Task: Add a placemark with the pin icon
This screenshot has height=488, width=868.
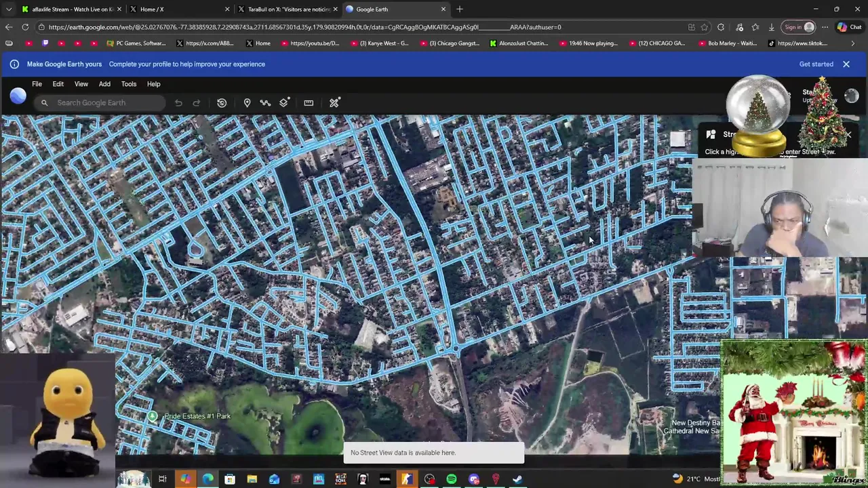Action: [x=247, y=103]
